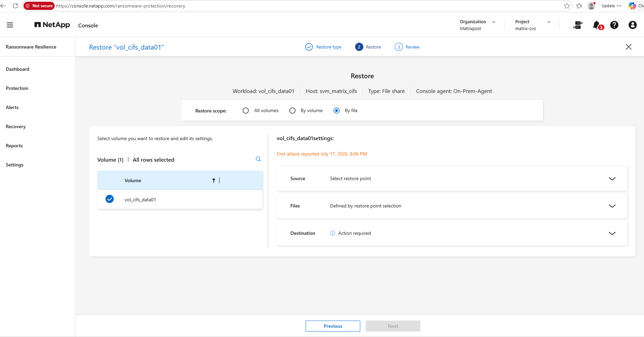The height and width of the screenshot is (337, 644).
Task: Open the Organization dropdown
Action: pos(478,25)
